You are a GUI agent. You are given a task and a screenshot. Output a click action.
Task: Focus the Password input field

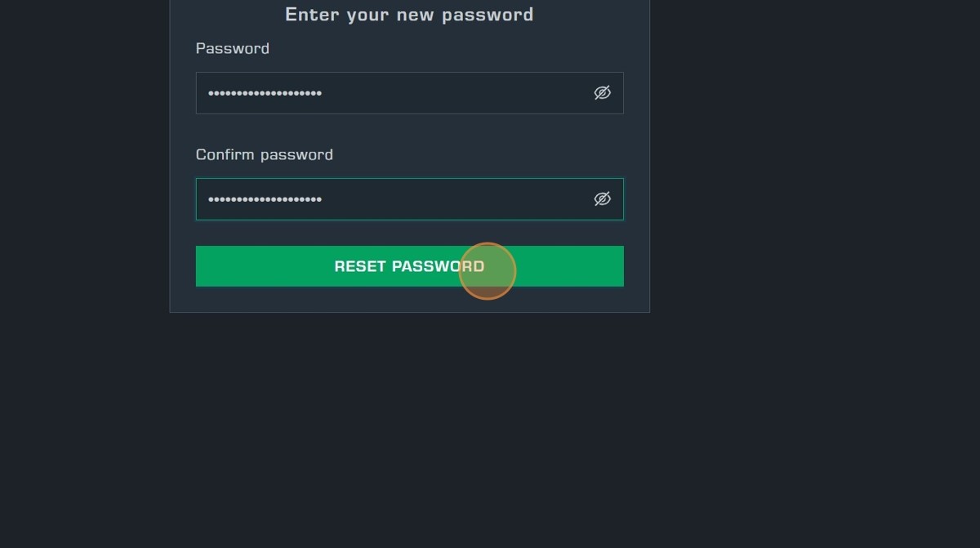(392, 93)
